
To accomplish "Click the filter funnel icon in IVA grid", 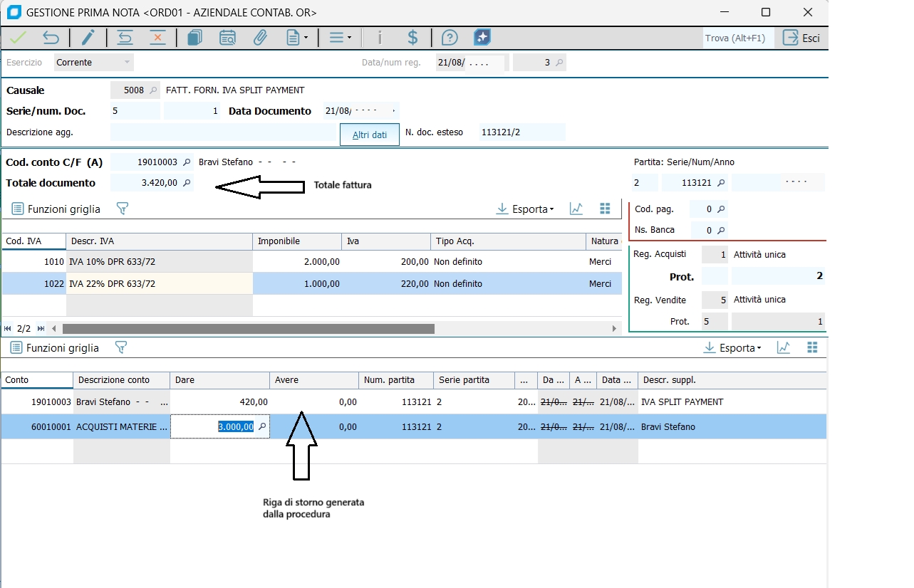I will coord(122,209).
